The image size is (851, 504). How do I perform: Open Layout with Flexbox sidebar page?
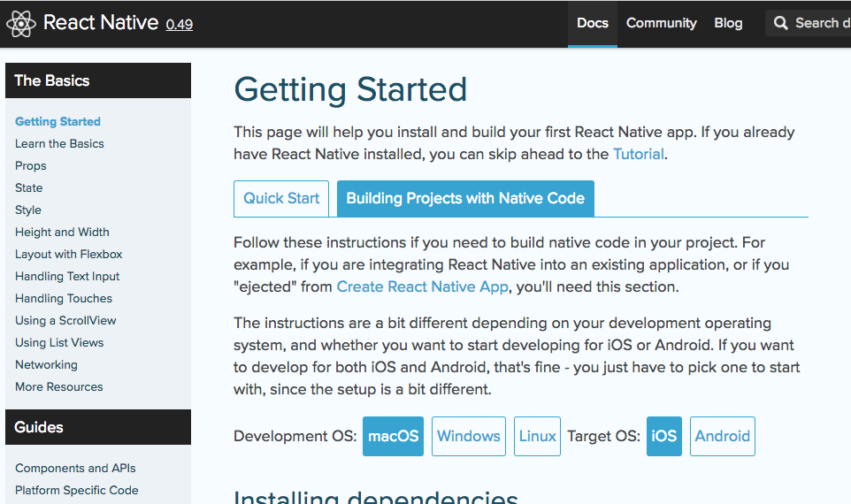[x=68, y=255]
